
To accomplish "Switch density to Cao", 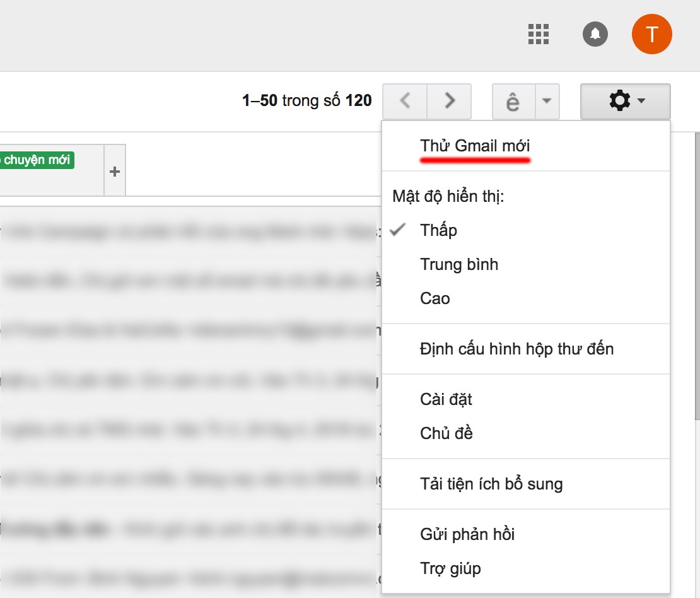I will [435, 298].
